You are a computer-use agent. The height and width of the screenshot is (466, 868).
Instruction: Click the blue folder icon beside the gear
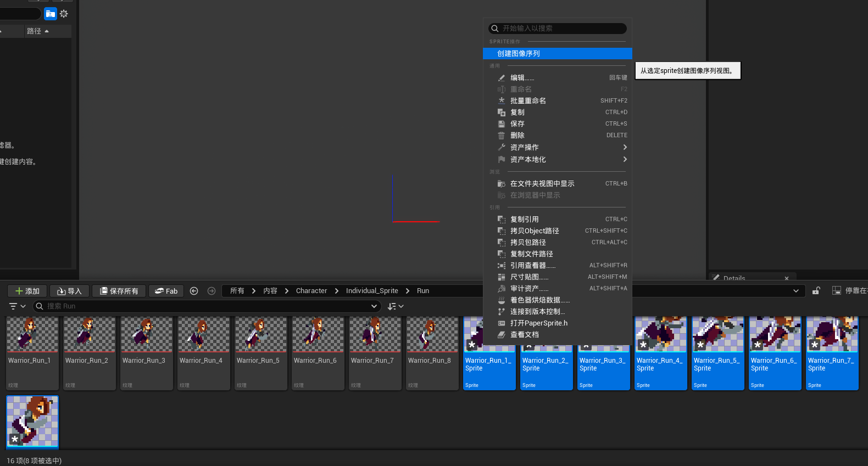tap(51, 14)
